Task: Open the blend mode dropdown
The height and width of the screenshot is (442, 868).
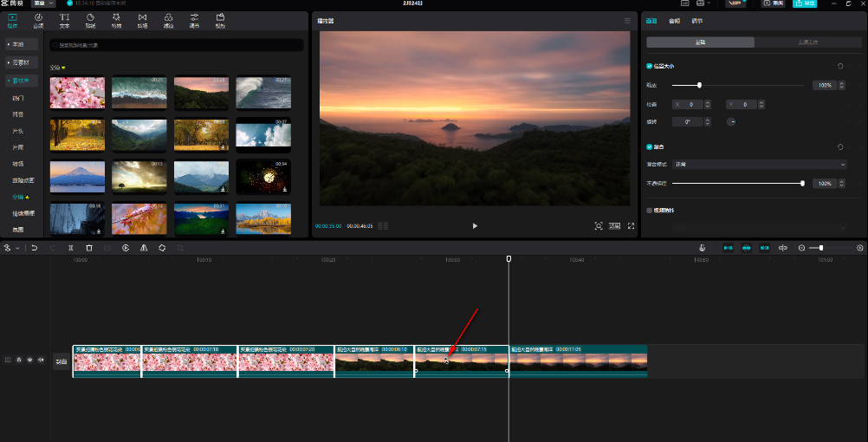Action: coord(759,164)
